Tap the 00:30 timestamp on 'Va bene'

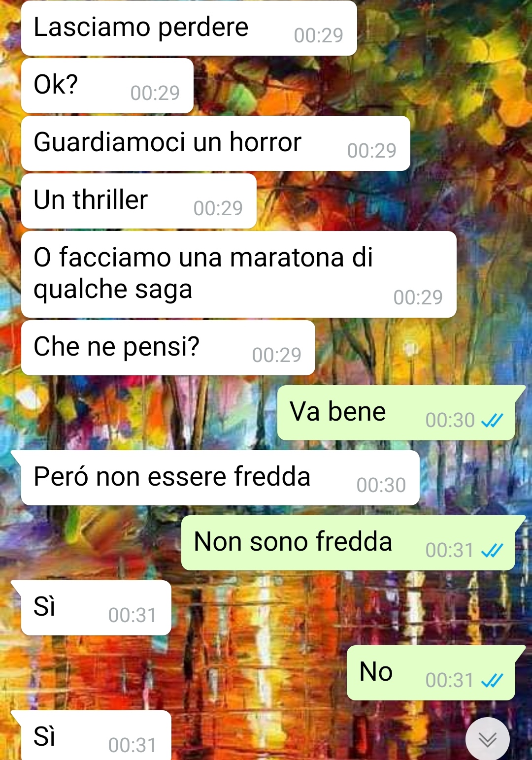click(x=450, y=420)
